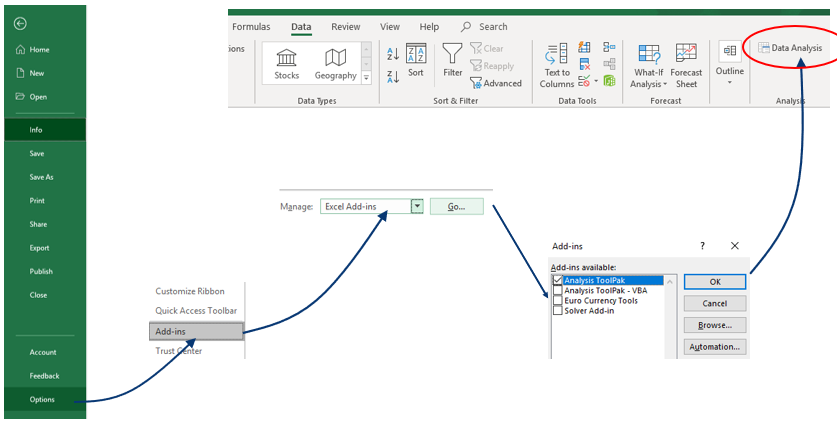Click Browse... in the Add-ins dialog
The image size is (837, 423).
pyautogui.click(x=715, y=325)
